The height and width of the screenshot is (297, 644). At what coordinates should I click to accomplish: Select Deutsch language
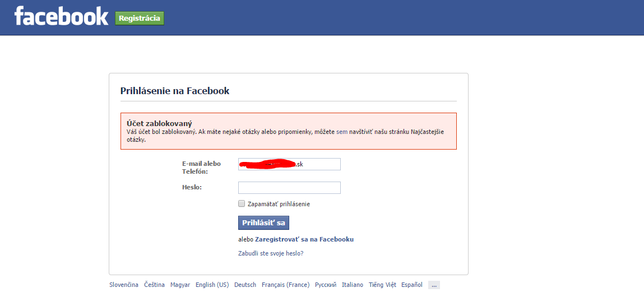point(245,285)
